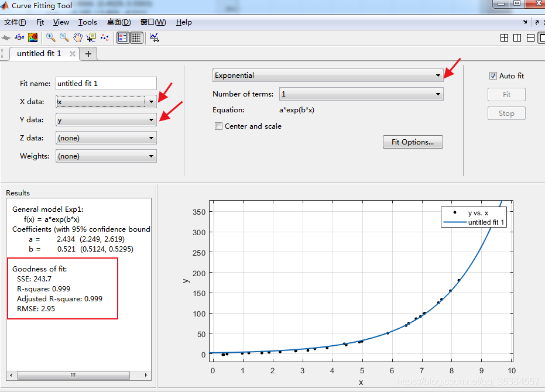Click the 'RMSE: 2.95' line

pos(36,308)
